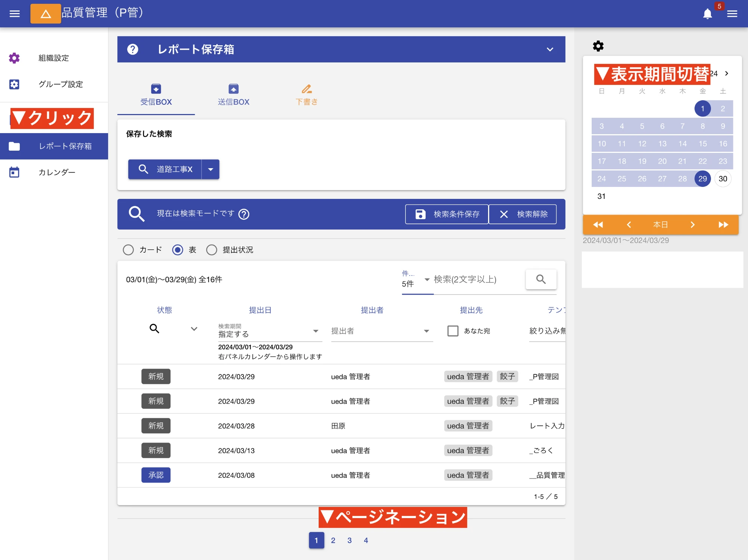Collapse the レポート保存箱 panel chevron
Image resolution: width=748 pixels, height=560 pixels.
[x=550, y=49]
